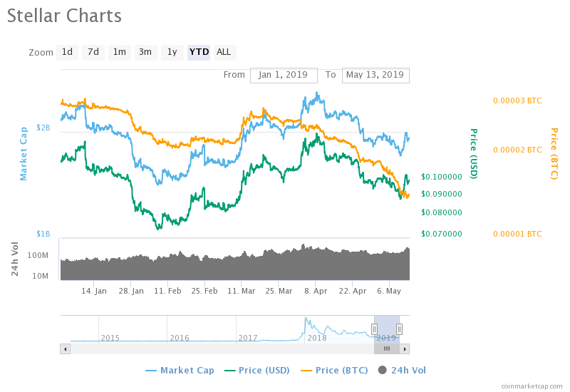Screen dimensions: 570x392
Task: Click the navigator scrollbar thumb grip
Action: (387, 349)
